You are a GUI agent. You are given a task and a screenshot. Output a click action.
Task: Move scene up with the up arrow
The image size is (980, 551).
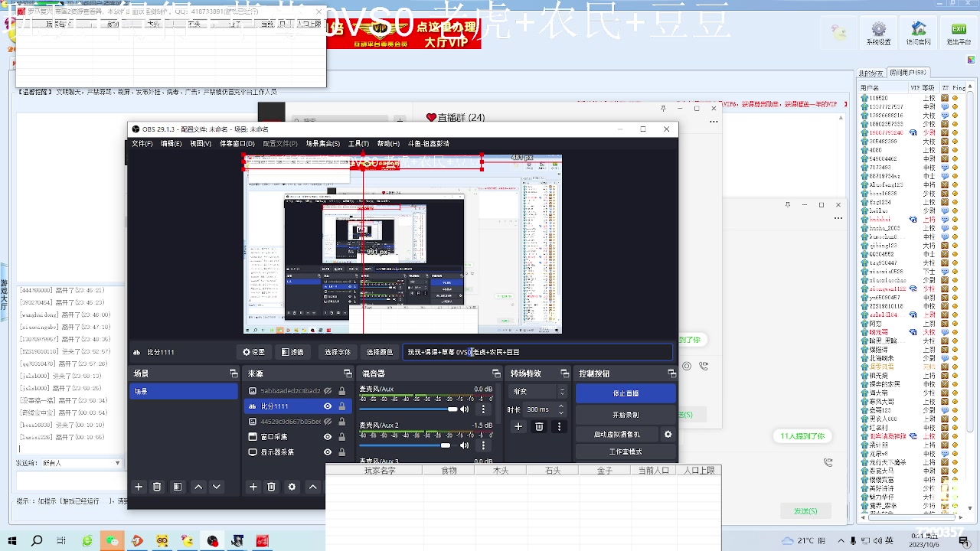point(198,487)
